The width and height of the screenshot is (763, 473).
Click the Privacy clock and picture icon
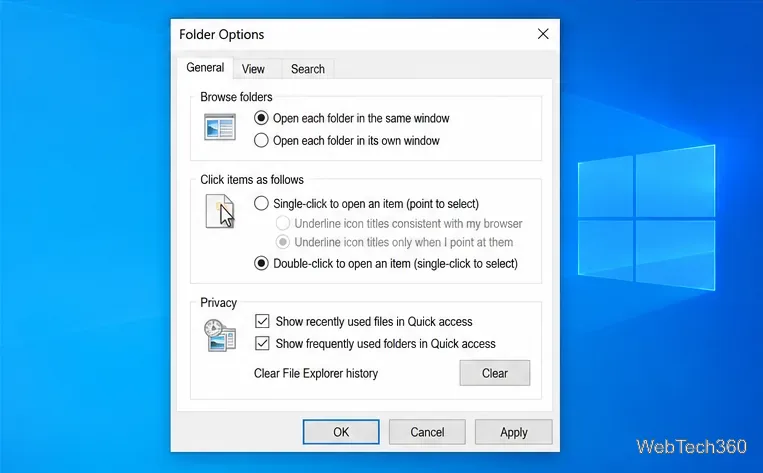(220, 335)
